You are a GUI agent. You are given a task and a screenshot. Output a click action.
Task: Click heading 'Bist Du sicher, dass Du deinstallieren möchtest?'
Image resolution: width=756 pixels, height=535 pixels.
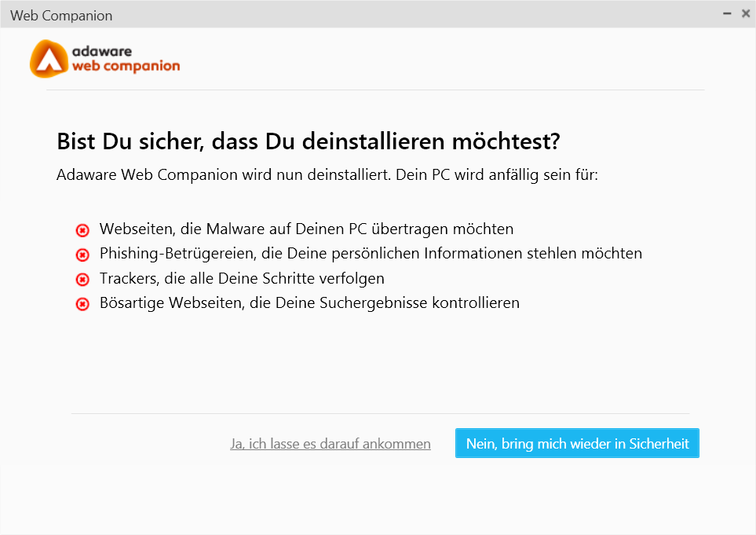tap(309, 141)
